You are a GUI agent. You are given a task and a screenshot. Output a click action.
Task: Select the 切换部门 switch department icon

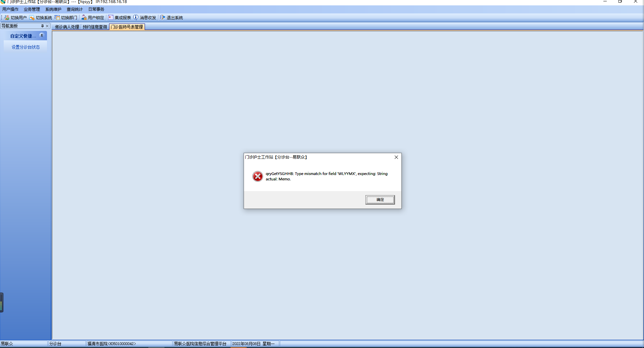pos(57,17)
